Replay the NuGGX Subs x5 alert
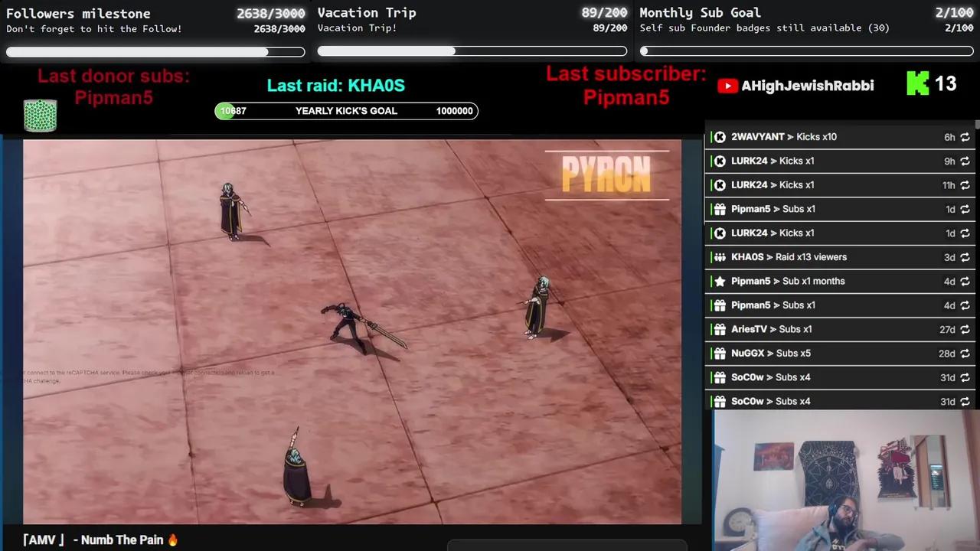 [x=965, y=354]
